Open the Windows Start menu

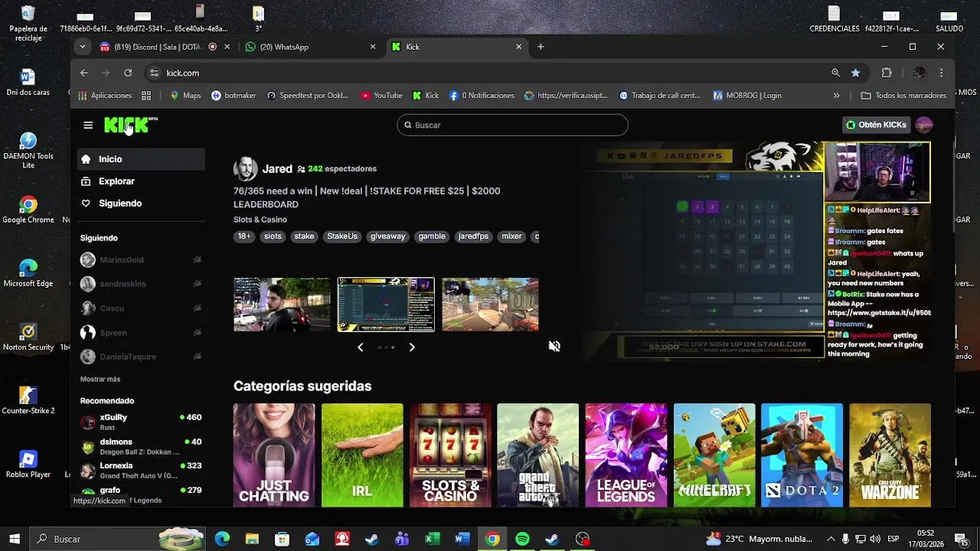[15, 539]
